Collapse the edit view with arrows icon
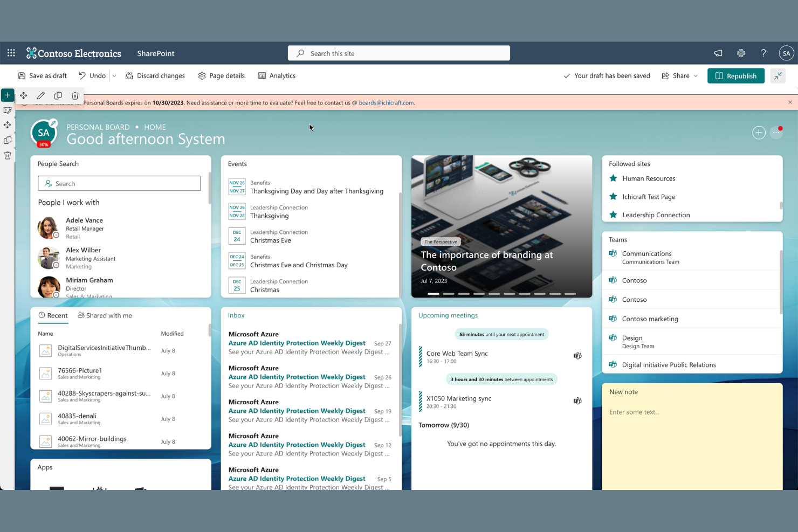The width and height of the screenshot is (798, 532). [x=778, y=76]
